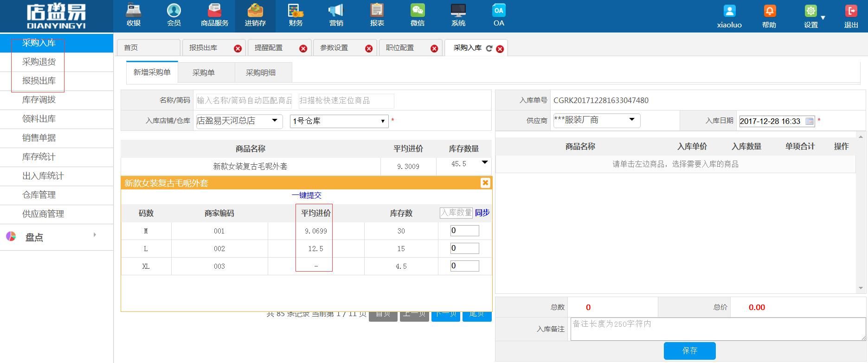Image resolution: width=868 pixels, height=363 pixels.
Task: Click the 店盈易 DIANYINGYI logo
Action: [56, 17]
